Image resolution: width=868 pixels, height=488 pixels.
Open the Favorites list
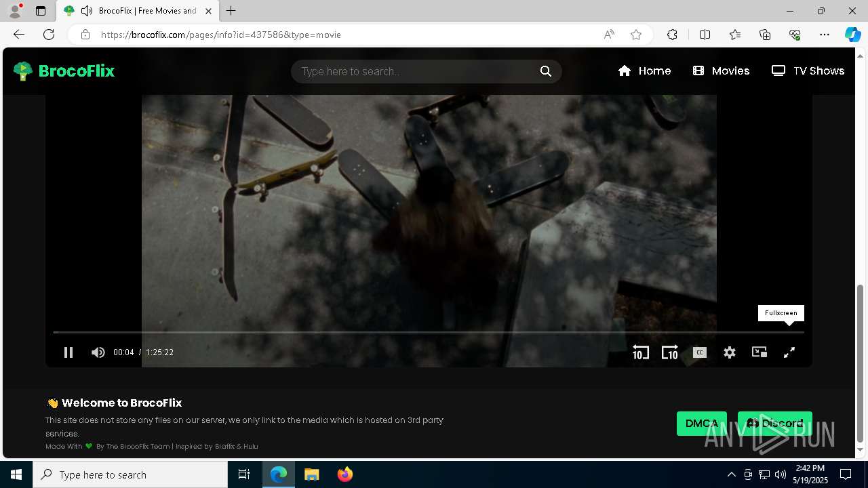[735, 35]
